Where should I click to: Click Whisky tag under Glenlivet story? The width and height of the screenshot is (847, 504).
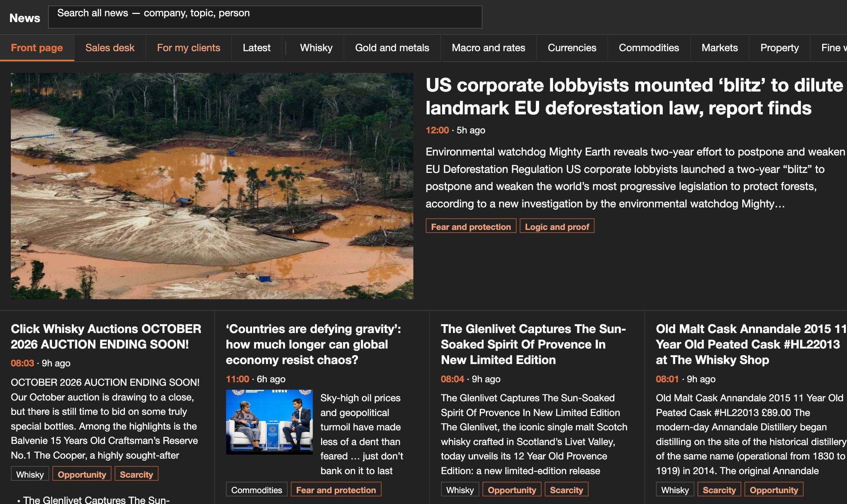pos(460,490)
